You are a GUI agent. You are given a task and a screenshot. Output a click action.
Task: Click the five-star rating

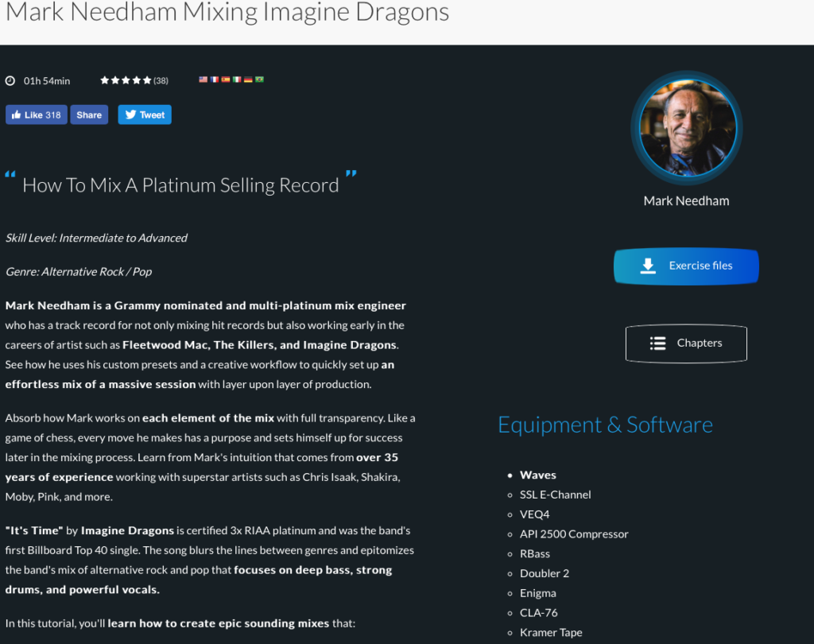(126, 80)
